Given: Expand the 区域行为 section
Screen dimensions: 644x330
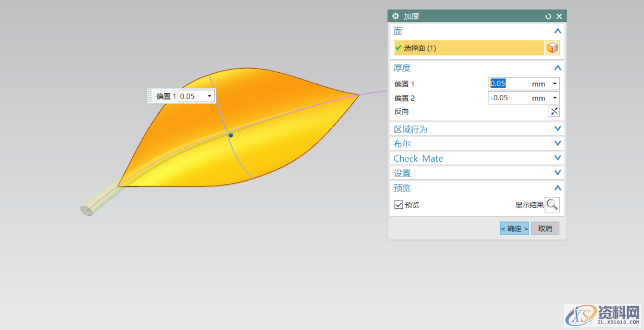Looking at the screenshot, I should [558, 129].
